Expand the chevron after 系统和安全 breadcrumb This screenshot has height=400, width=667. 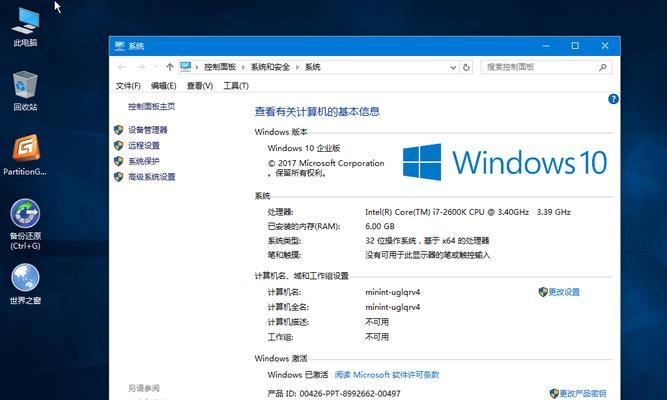pyautogui.click(x=297, y=67)
